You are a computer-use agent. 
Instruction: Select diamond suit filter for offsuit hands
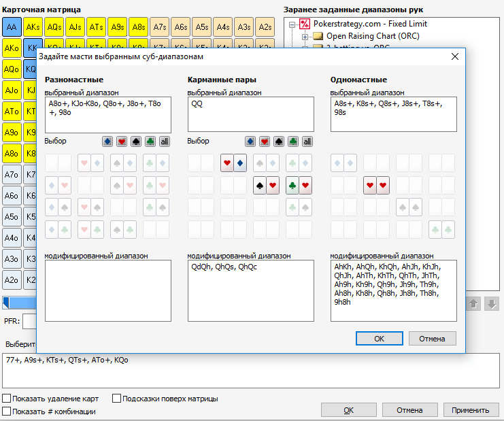click(107, 141)
